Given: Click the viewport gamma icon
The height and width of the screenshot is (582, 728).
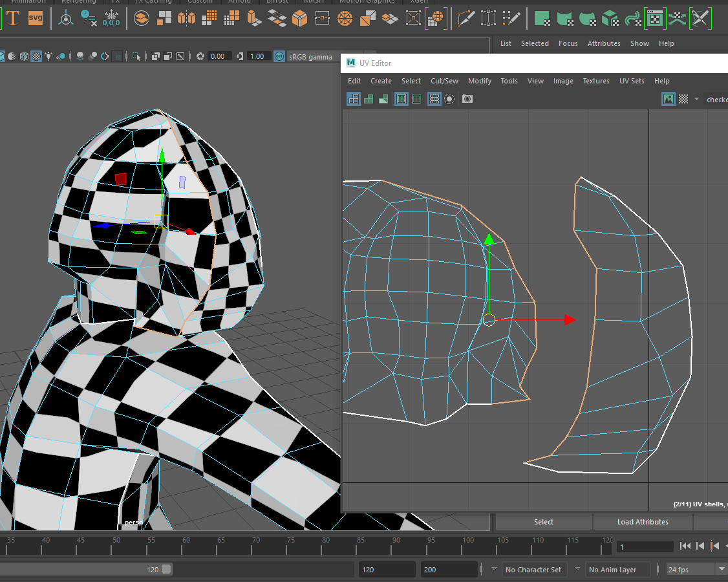Looking at the screenshot, I should pos(240,56).
